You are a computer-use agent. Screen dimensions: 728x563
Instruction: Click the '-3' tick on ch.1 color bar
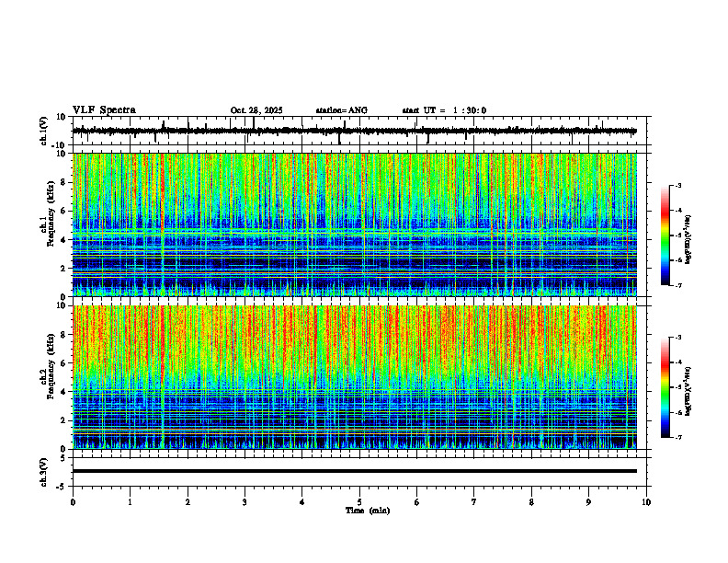click(x=678, y=185)
